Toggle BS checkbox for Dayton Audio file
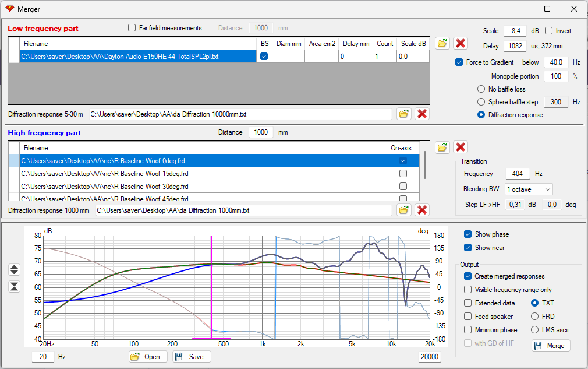 coord(264,57)
